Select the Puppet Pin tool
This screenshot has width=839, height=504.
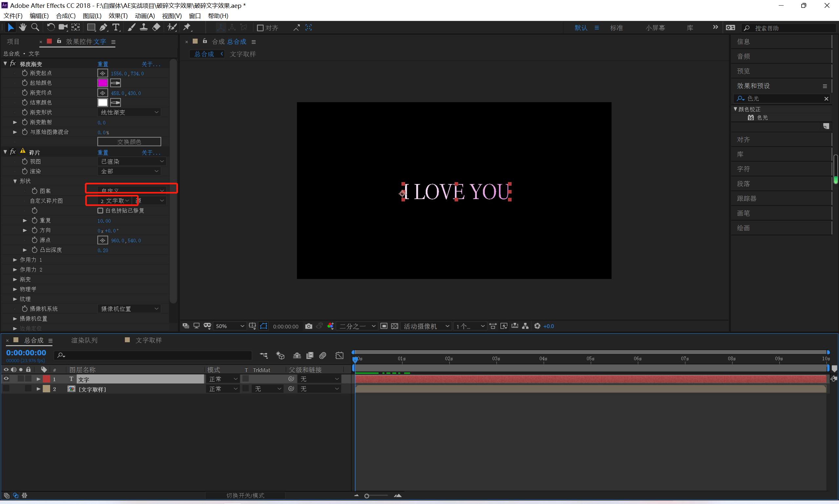(x=187, y=27)
